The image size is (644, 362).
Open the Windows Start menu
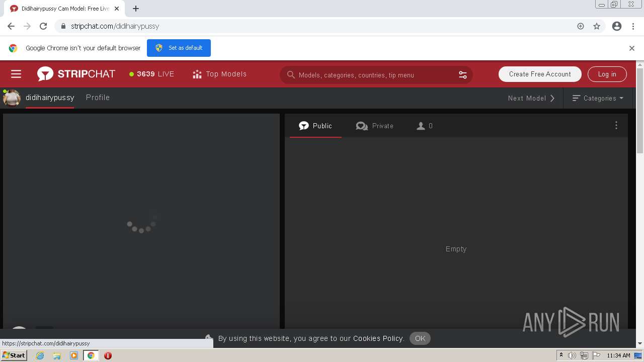tap(14, 355)
